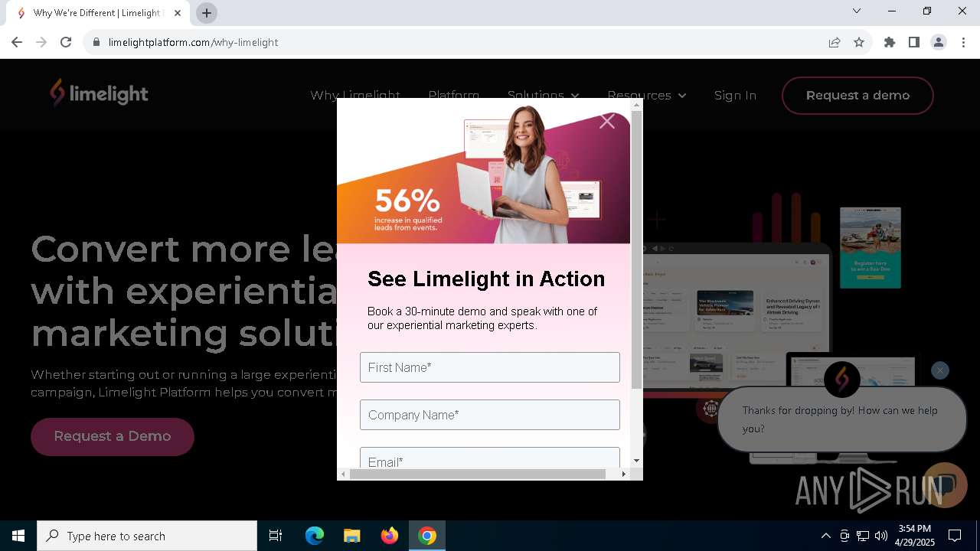Go back with browser back arrow
Viewport: 980px width, 551px height.
(17, 42)
